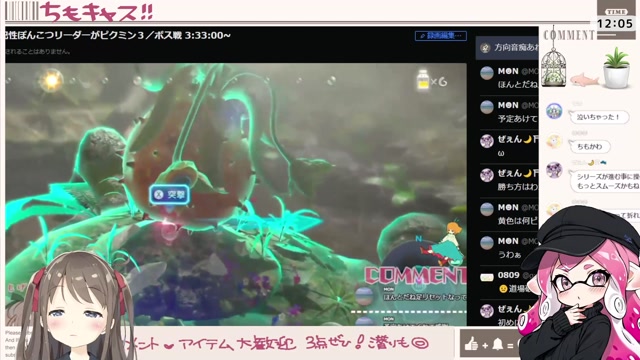Click the X 突撃 charge prompt in game
The height and width of the screenshot is (360, 640).
click(169, 195)
